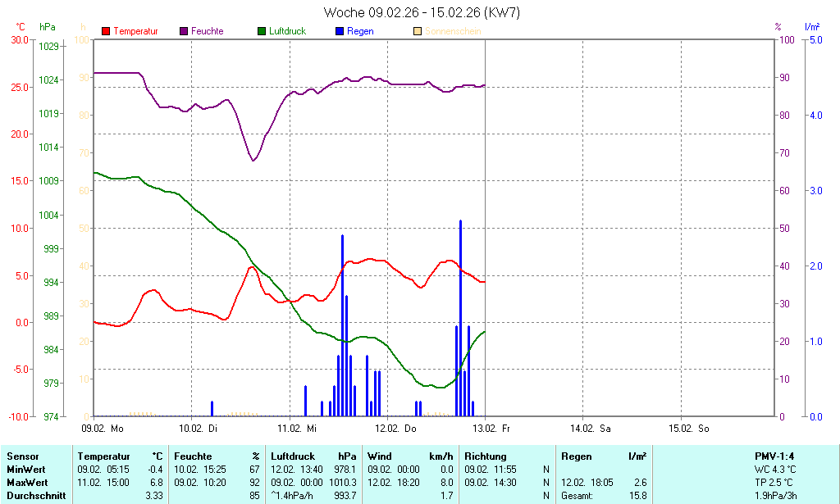
Task: Select the Temperatur legend label
Action: tap(135, 31)
